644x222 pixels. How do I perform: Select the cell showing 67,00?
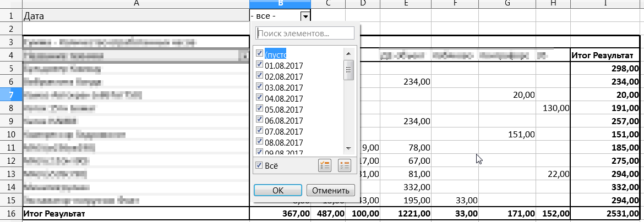point(406,161)
